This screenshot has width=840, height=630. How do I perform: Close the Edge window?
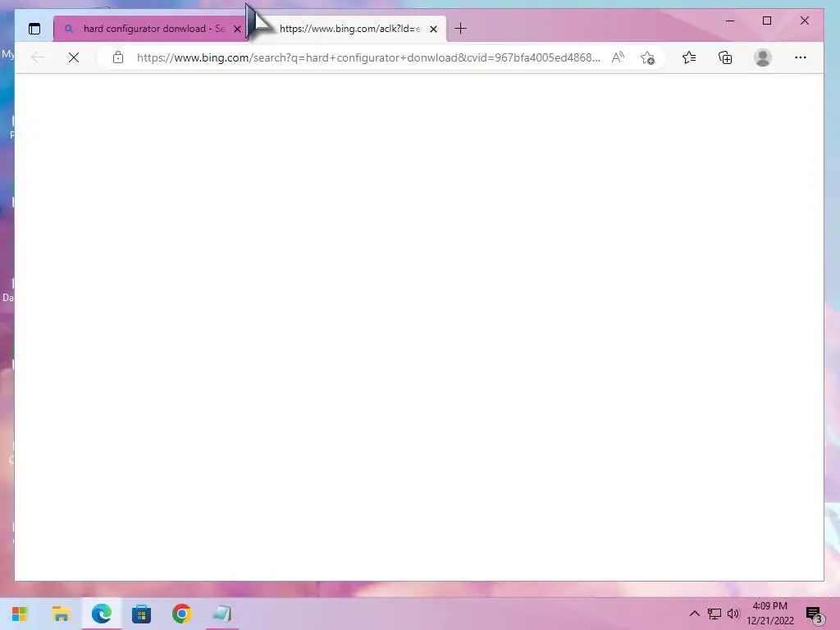(x=805, y=21)
